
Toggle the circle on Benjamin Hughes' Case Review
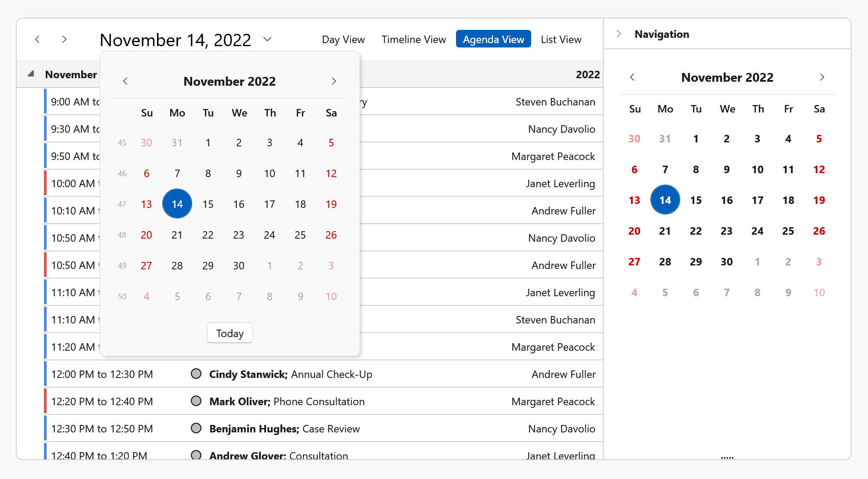(196, 428)
